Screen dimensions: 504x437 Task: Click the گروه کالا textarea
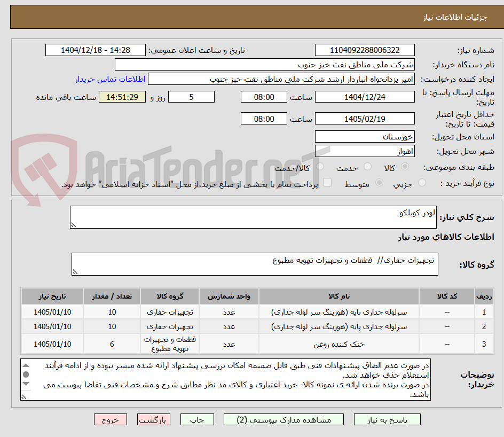[x=255, y=264]
